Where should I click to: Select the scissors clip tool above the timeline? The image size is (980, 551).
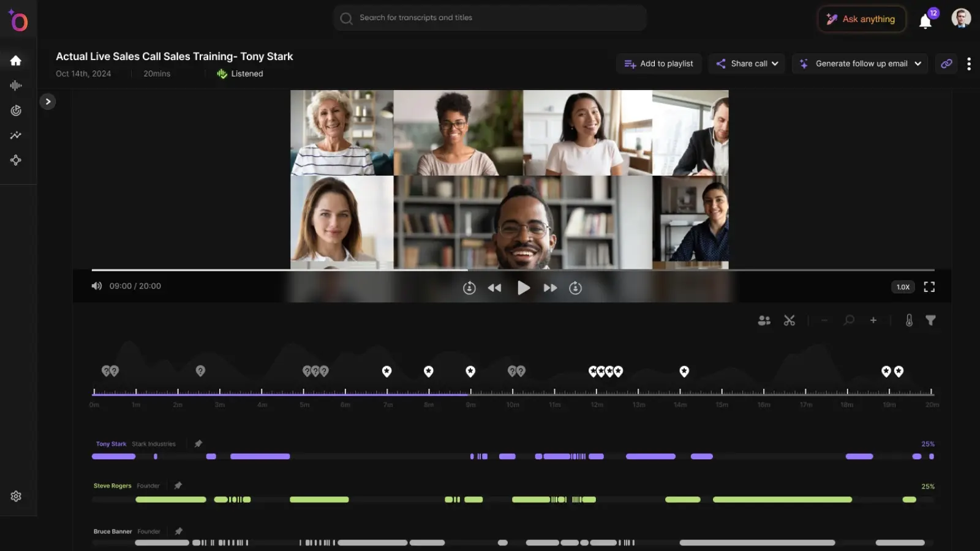(790, 320)
